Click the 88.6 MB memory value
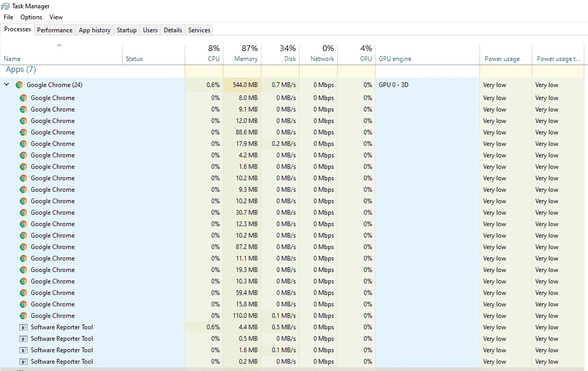 tap(246, 132)
